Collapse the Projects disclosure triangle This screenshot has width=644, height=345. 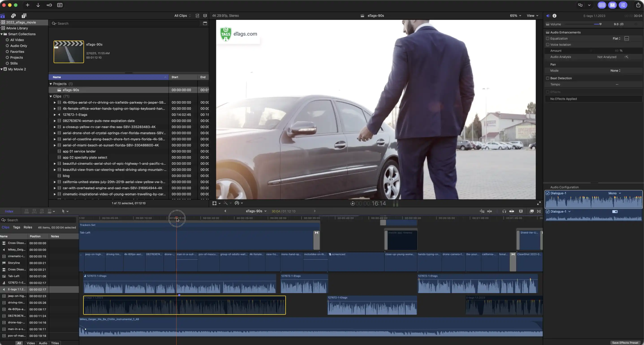51,84
